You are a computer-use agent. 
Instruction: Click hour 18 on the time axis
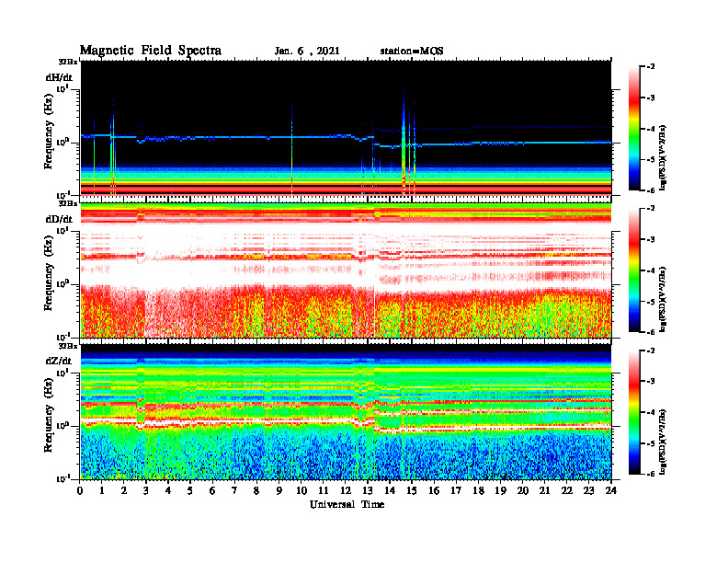click(x=478, y=491)
